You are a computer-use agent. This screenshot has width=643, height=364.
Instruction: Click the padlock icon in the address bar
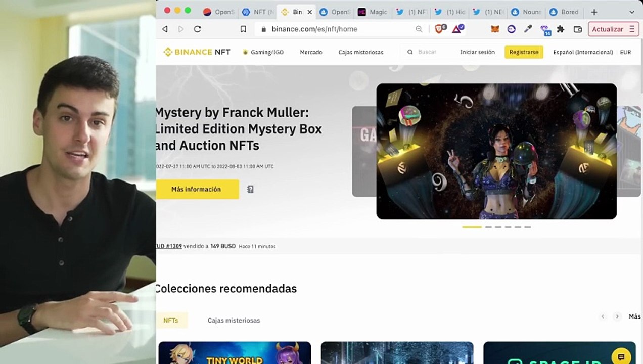[263, 29]
